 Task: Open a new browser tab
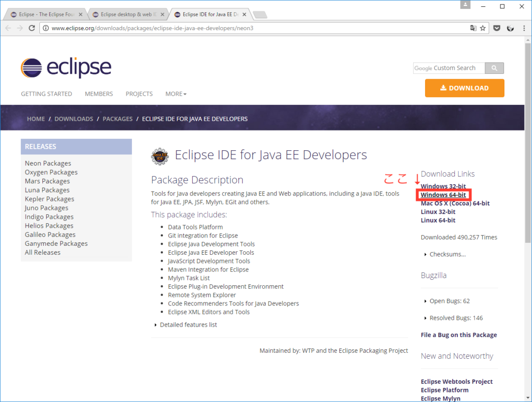point(260,15)
